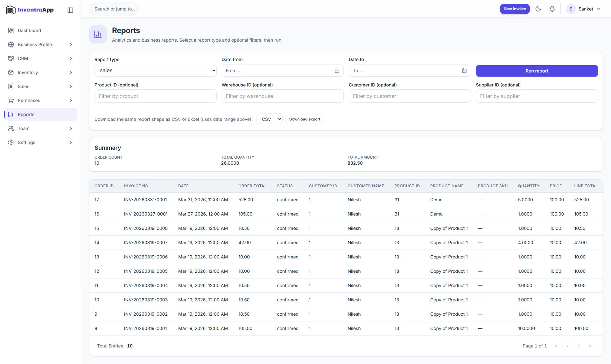This screenshot has width=611, height=364.
Task: Expand Inventory chevron arrow
Action: tap(71, 72)
